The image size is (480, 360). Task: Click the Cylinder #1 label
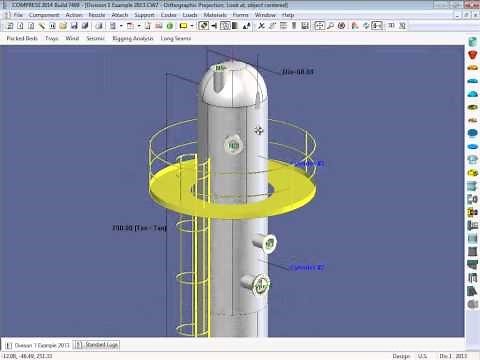308,164
